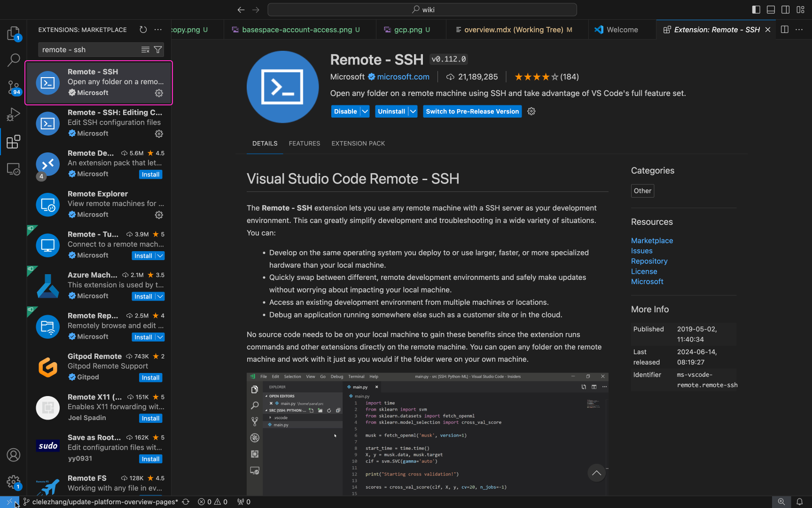Open the Repository resource link

[x=649, y=261]
